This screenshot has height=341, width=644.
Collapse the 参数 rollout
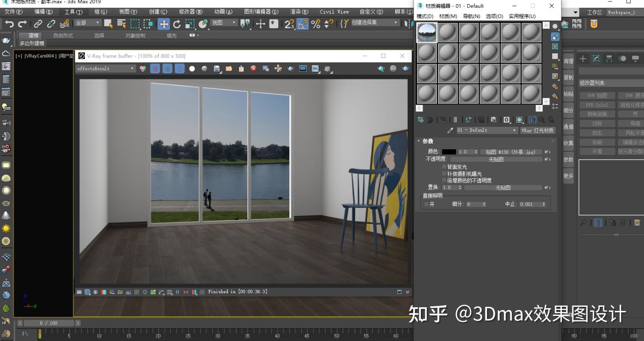(x=427, y=141)
